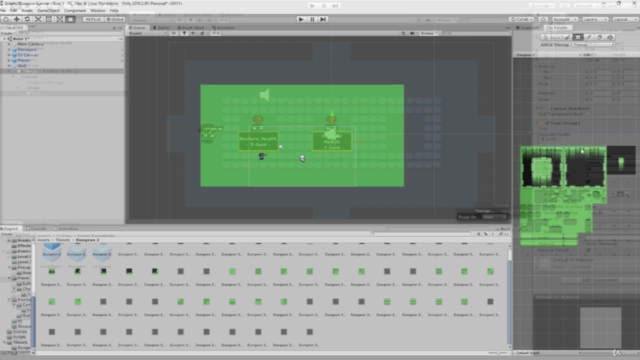Select the Tile Palette picker tool

point(589,37)
